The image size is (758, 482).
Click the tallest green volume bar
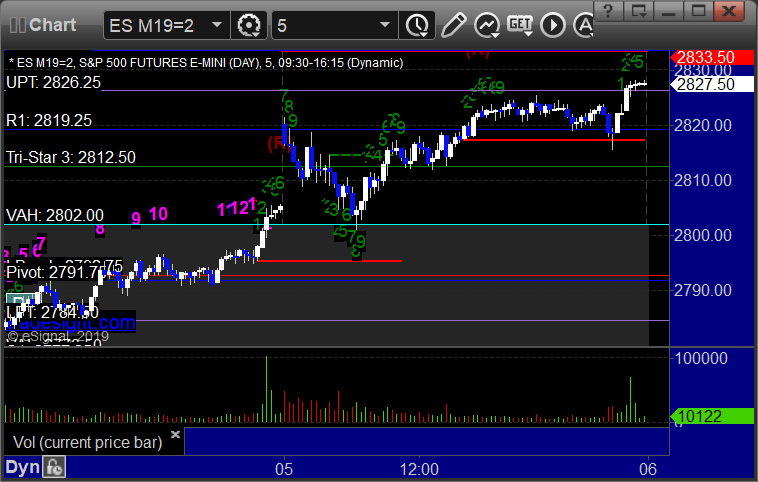(x=266, y=389)
